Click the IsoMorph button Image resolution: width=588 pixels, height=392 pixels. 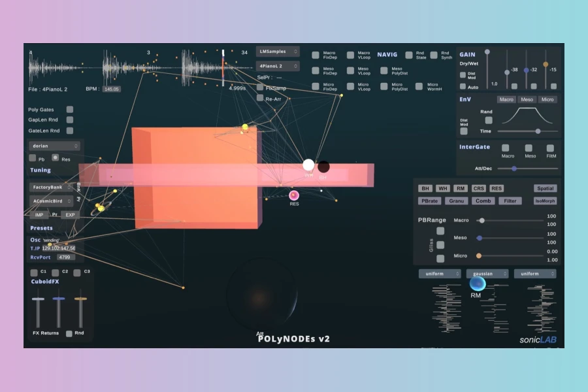546,201
